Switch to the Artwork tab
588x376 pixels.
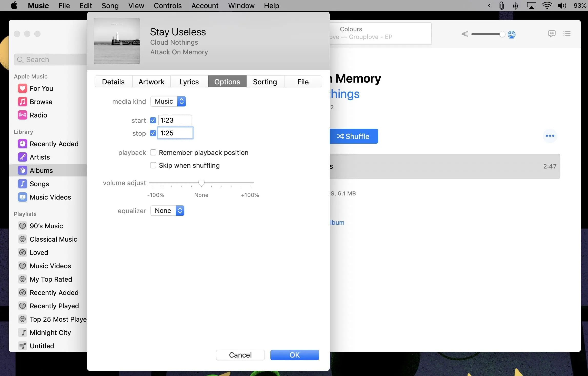tap(151, 82)
